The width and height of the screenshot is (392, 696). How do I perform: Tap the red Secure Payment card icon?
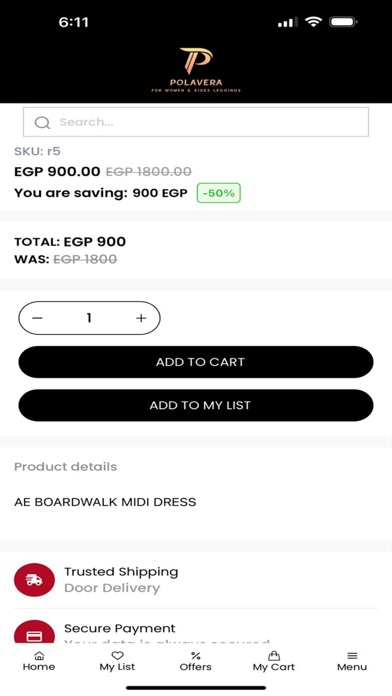tap(35, 632)
